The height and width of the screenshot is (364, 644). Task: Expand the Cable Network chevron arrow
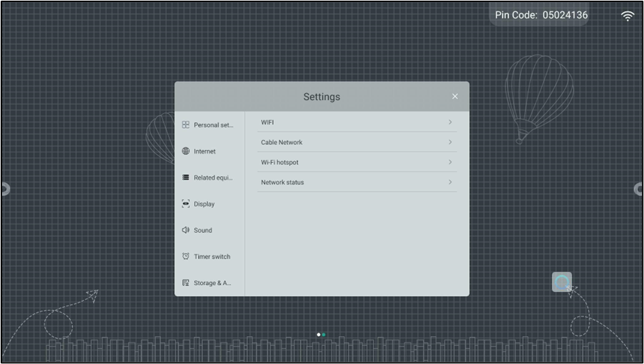click(450, 142)
